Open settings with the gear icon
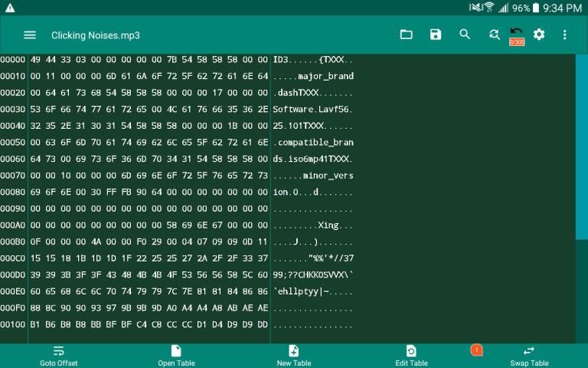Screen dimensions: 588x368 tap(539, 34)
